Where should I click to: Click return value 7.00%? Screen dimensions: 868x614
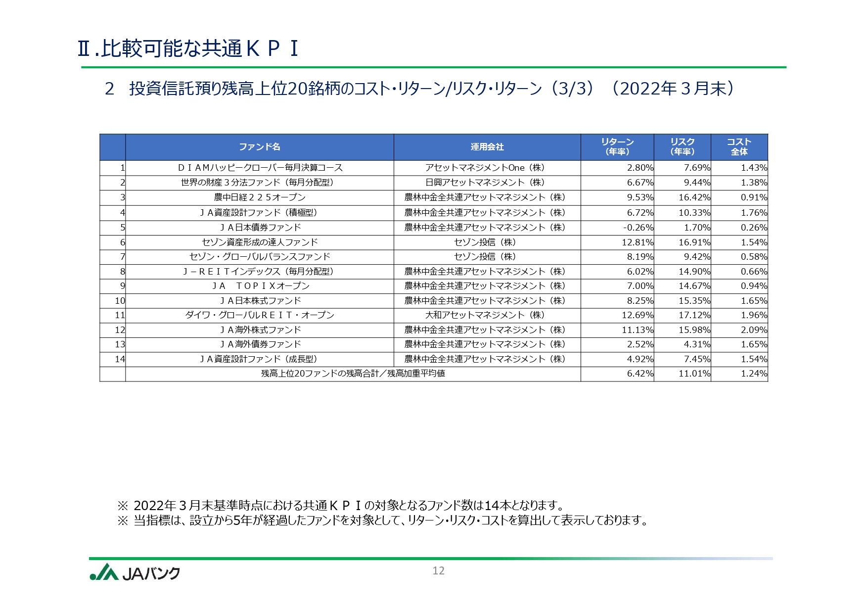[x=640, y=286]
